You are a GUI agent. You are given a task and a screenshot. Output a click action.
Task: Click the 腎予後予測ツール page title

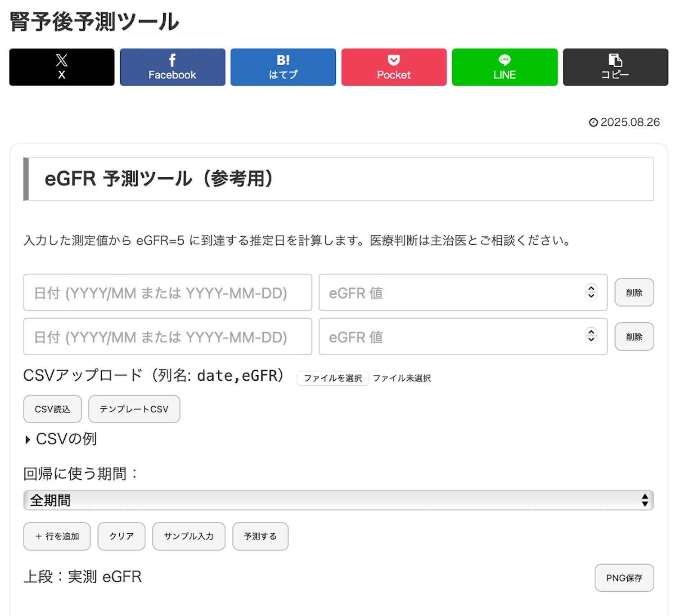(x=94, y=22)
